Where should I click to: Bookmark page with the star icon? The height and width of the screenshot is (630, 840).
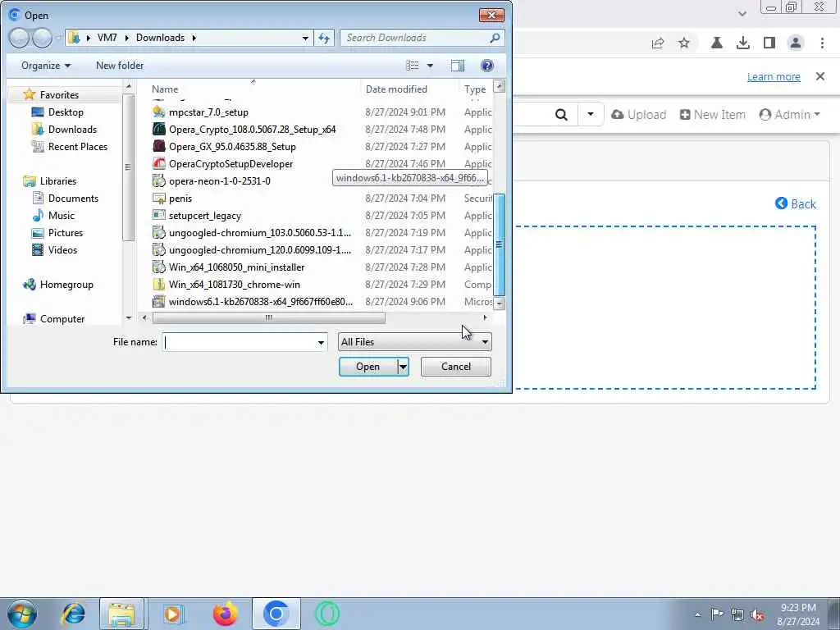684,43
